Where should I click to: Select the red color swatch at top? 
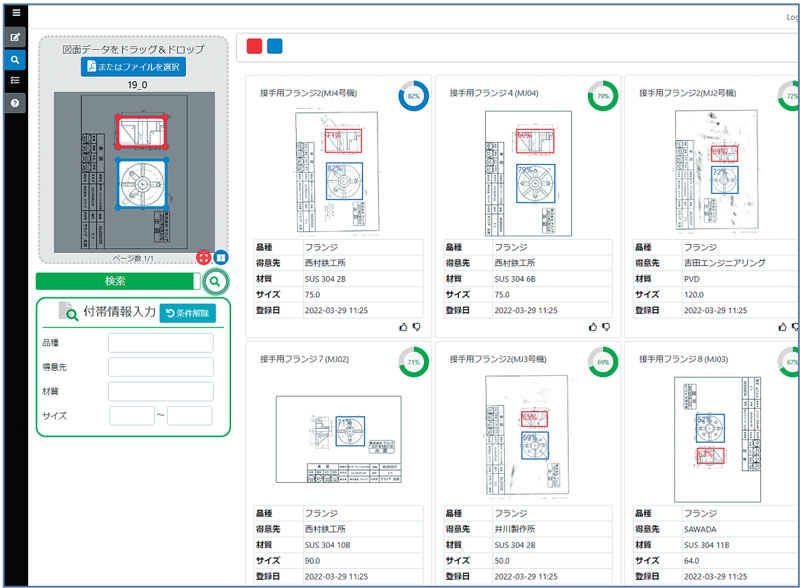point(255,46)
